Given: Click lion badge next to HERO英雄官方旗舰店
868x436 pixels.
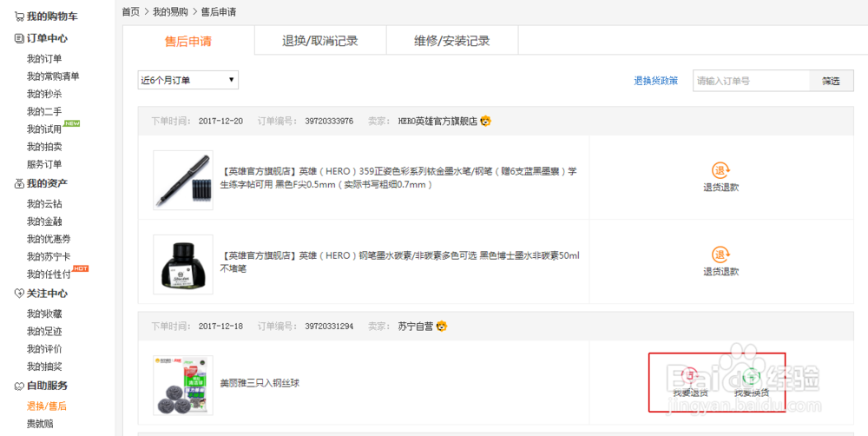Looking at the screenshot, I should tap(485, 121).
